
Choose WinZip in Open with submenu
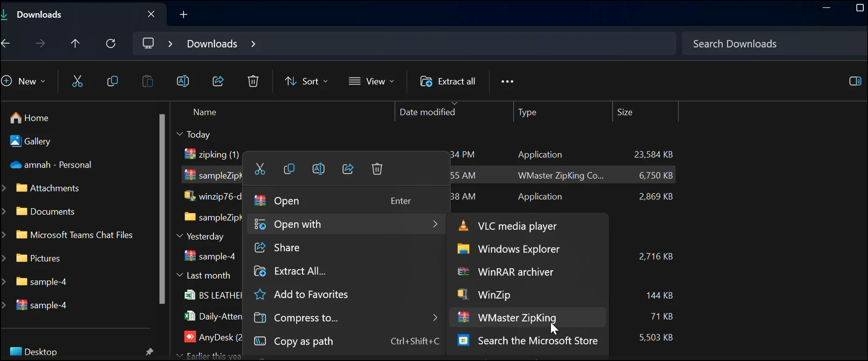[528, 295]
